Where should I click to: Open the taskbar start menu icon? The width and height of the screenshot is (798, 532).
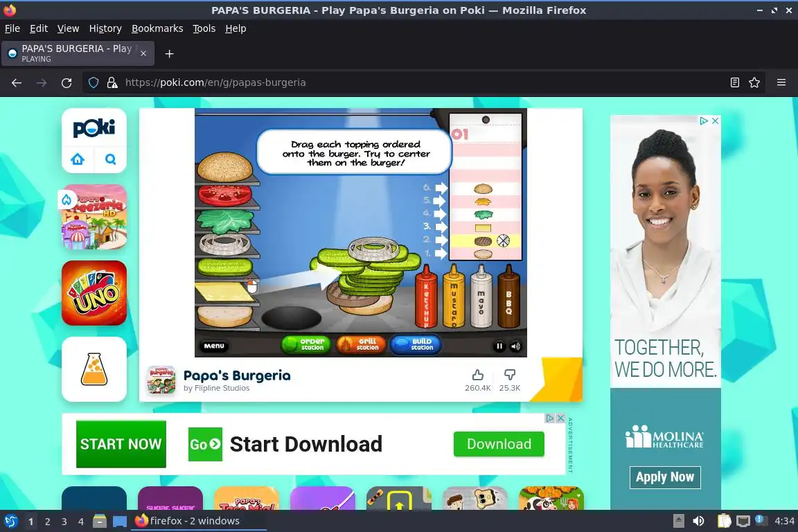tap(10, 522)
